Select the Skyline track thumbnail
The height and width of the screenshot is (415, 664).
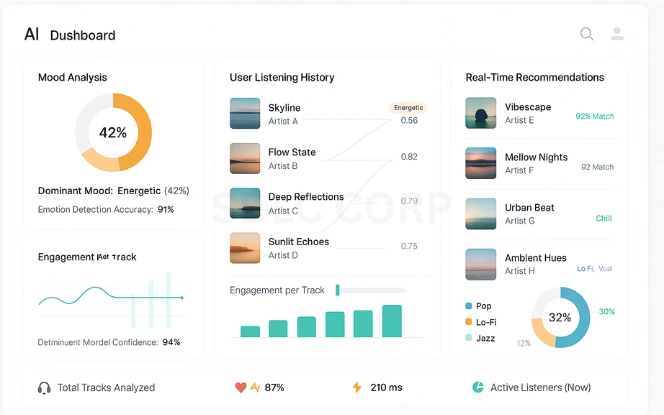click(x=245, y=113)
